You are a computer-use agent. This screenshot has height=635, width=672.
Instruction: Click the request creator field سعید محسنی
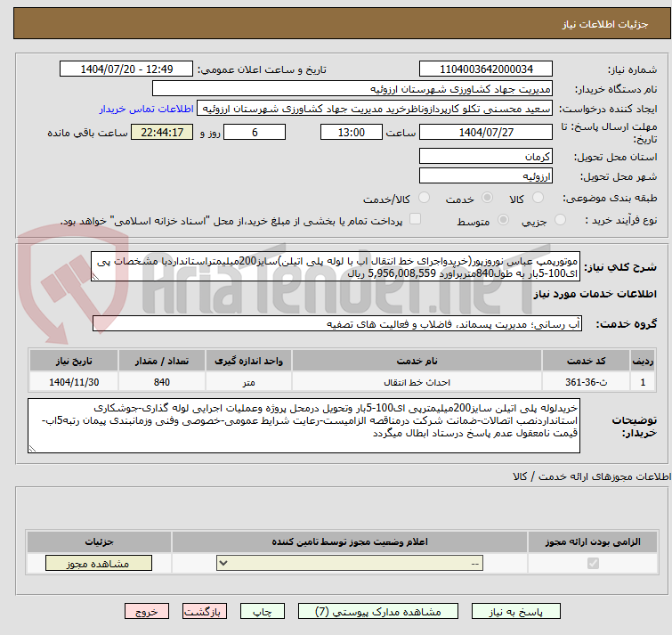click(375, 109)
